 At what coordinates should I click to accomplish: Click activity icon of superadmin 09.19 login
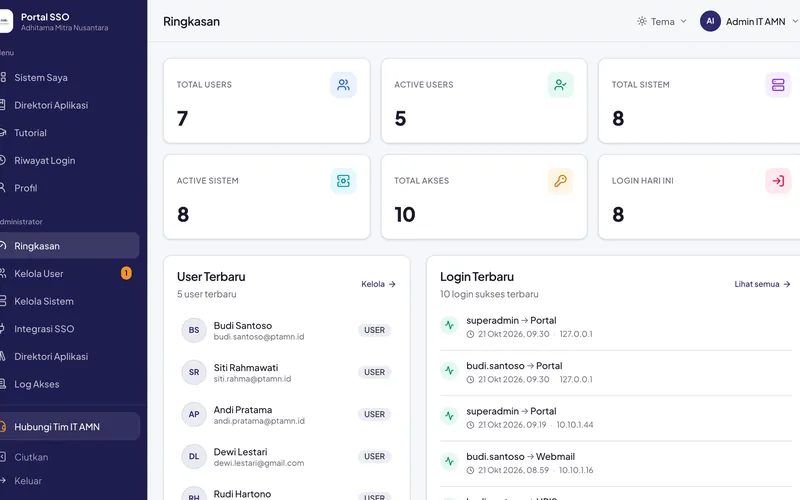(x=449, y=416)
